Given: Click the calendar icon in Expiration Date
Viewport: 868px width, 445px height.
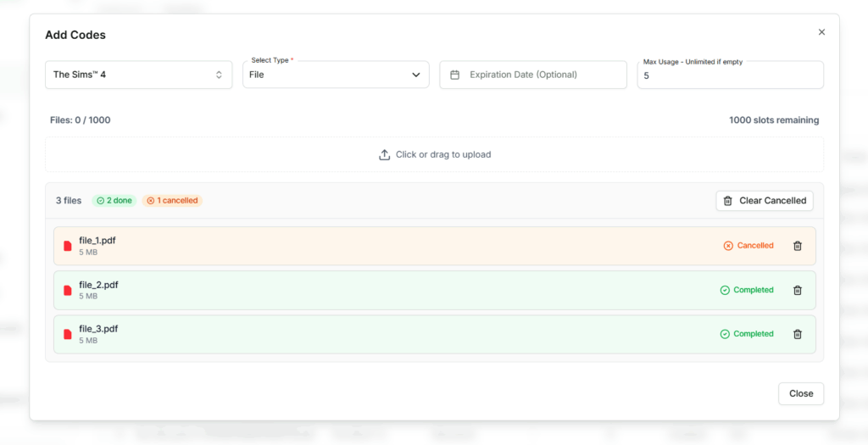Looking at the screenshot, I should (454, 75).
